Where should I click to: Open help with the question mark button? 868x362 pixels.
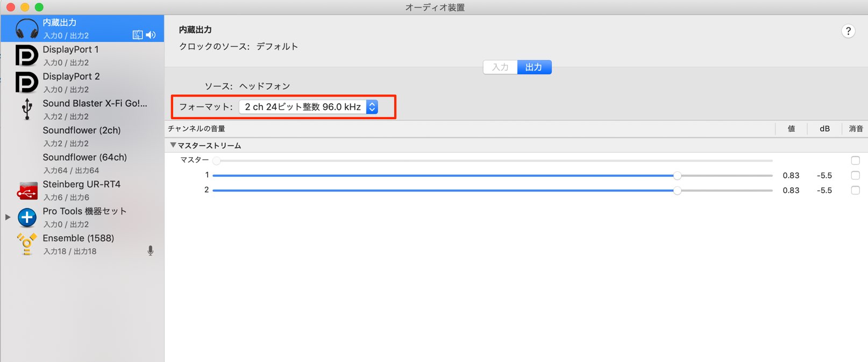pyautogui.click(x=848, y=31)
